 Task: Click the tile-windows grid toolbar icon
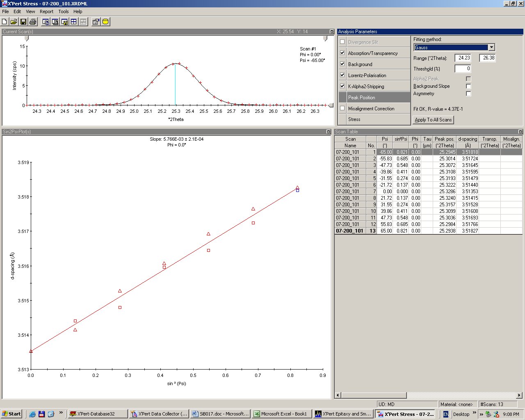point(74,22)
